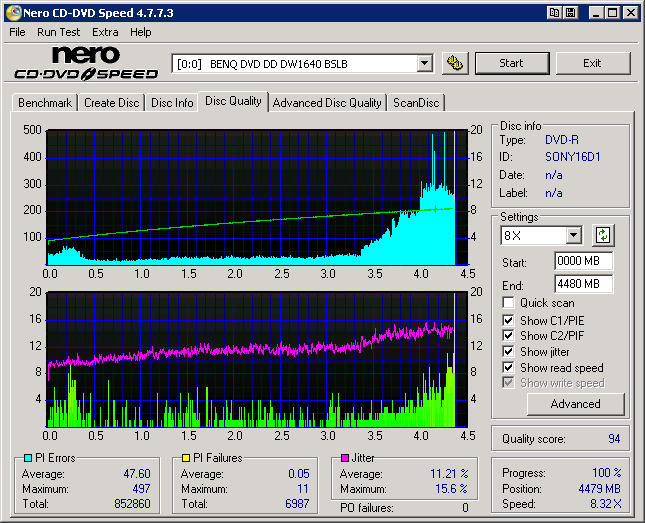
Task: Click the Exit button
Action: point(592,63)
